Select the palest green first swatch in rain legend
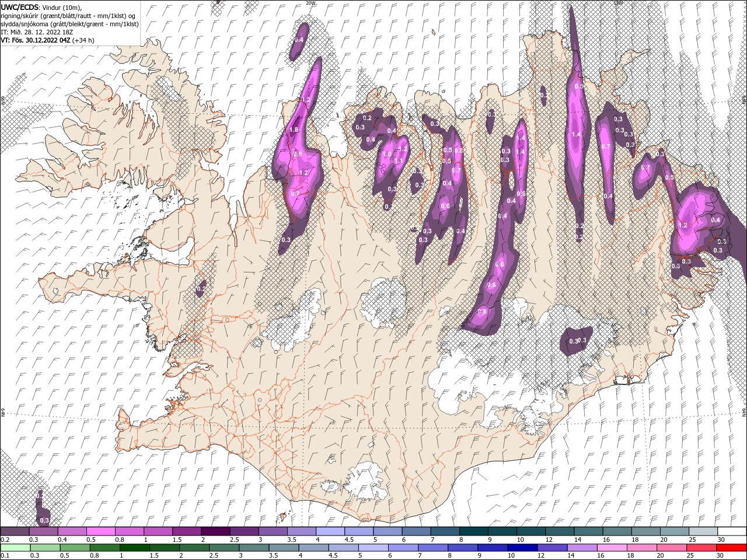Screen dimensions: 747x560 tap(15, 548)
